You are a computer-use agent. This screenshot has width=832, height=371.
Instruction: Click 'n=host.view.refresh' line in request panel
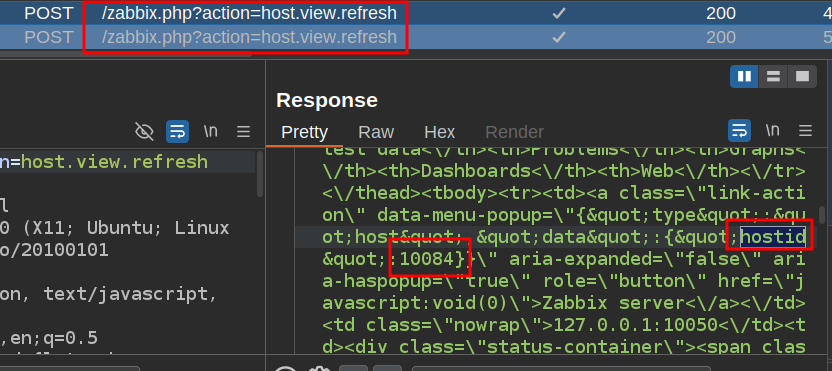(x=104, y=161)
